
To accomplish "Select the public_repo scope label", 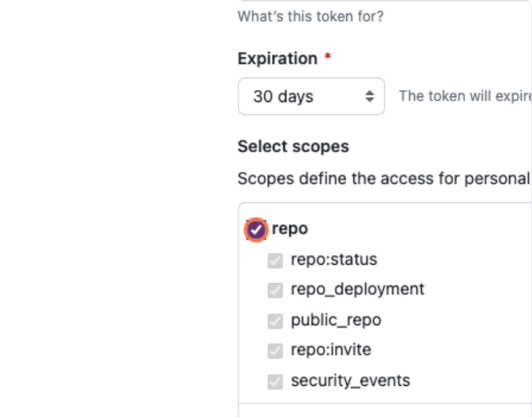I will click(x=336, y=321).
